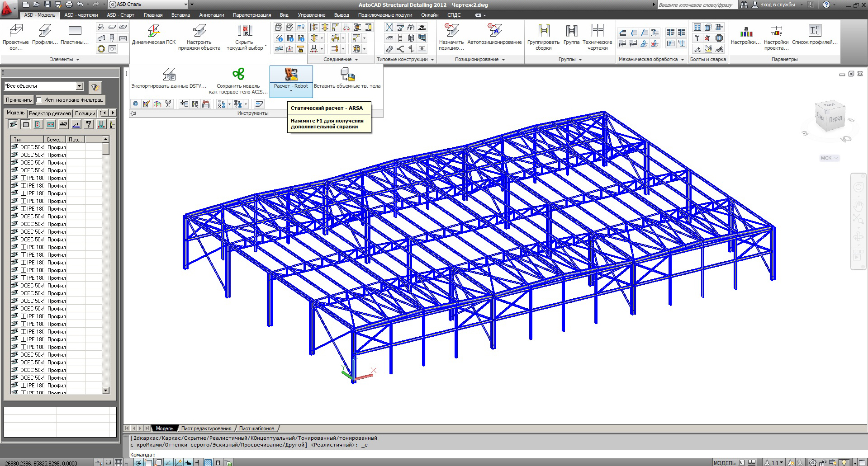Switch to ASD - чертежи ribbon tab
Viewport: 868px width, 466px height.
point(81,15)
